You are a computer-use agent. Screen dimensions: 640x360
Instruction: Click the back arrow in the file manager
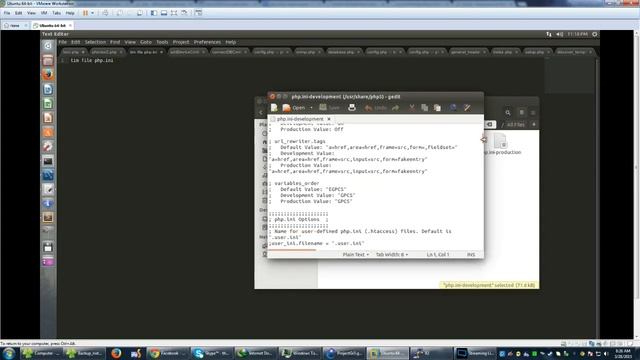[x=261, y=113]
